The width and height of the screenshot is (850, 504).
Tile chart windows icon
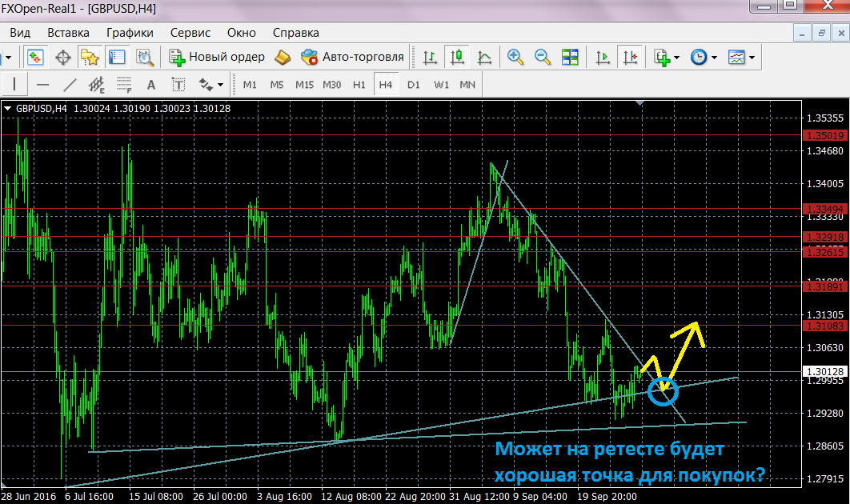pos(570,57)
